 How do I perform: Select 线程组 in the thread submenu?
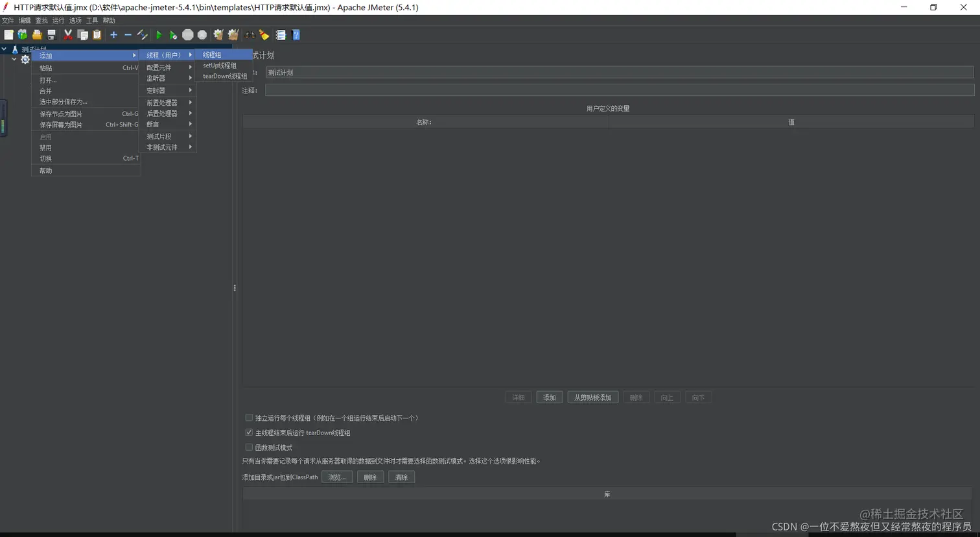[224, 55]
